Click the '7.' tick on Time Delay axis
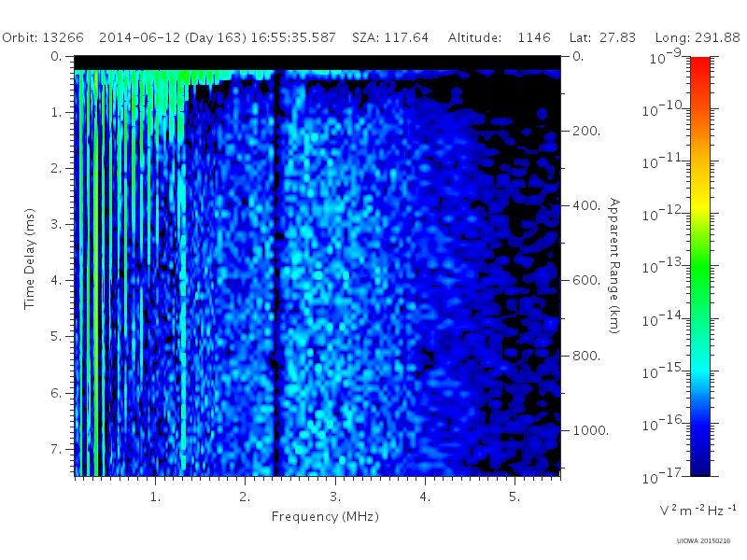Screen dimensions: 747x560 (56, 449)
